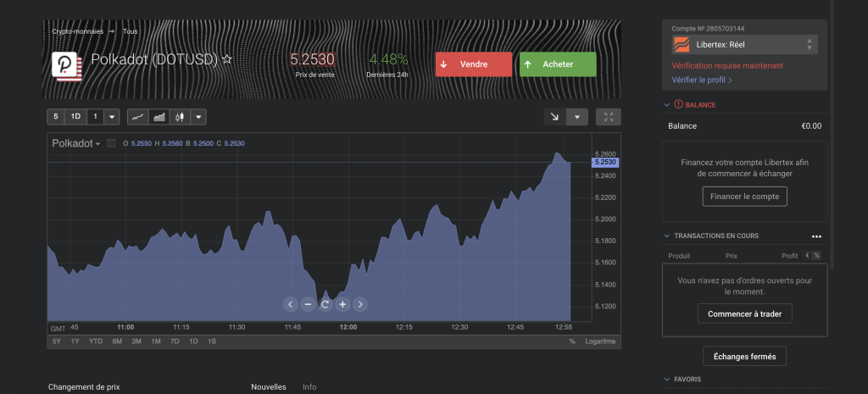Open the chart type dropdown arrow

(x=198, y=117)
